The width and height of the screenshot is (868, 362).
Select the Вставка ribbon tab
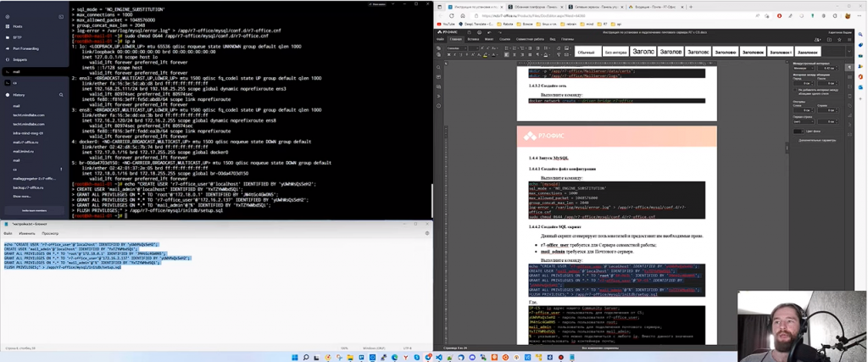[473, 39]
